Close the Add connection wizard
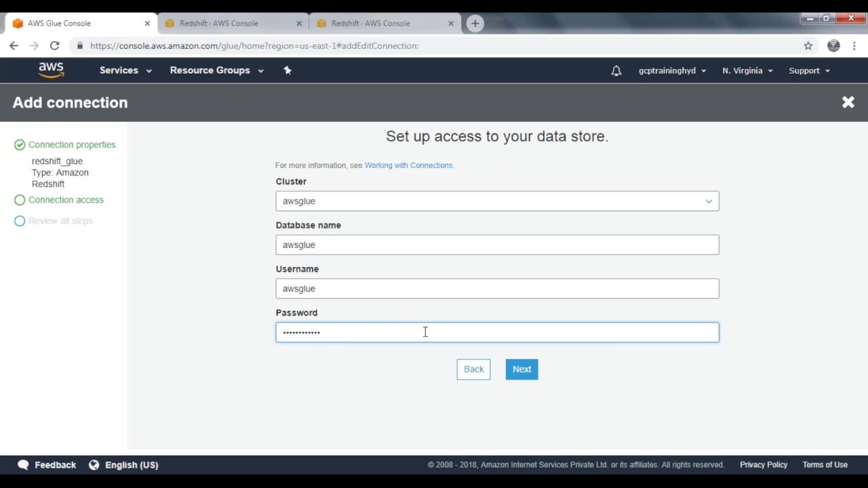This screenshot has height=488, width=868. pyautogui.click(x=848, y=102)
